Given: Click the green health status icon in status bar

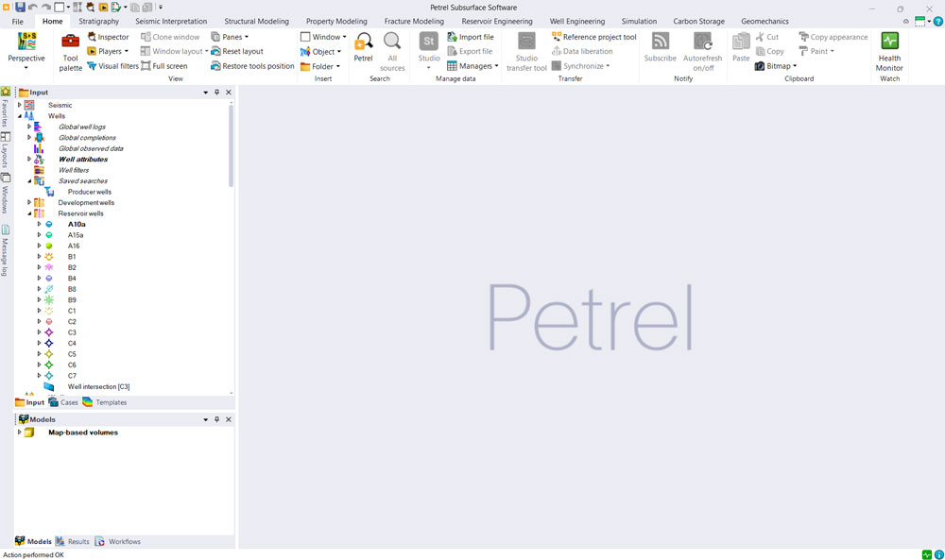Looking at the screenshot, I should [927, 554].
